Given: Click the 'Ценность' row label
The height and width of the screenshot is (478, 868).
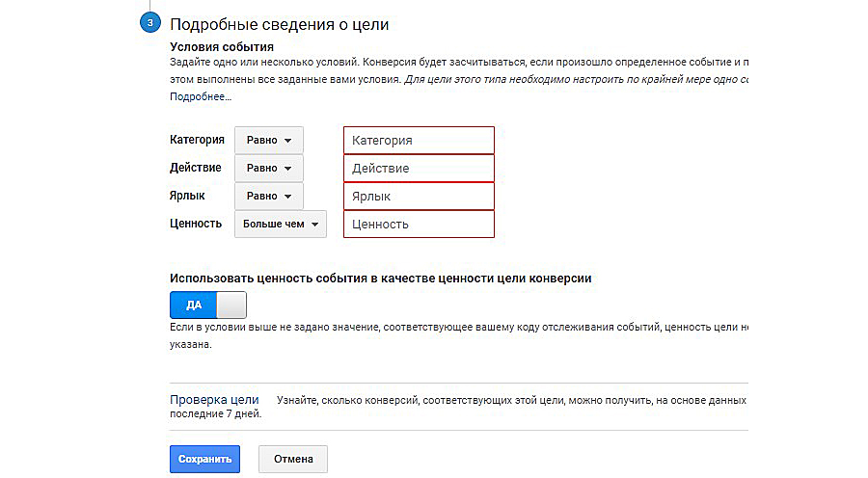Looking at the screenshot, I should [196, 224].
